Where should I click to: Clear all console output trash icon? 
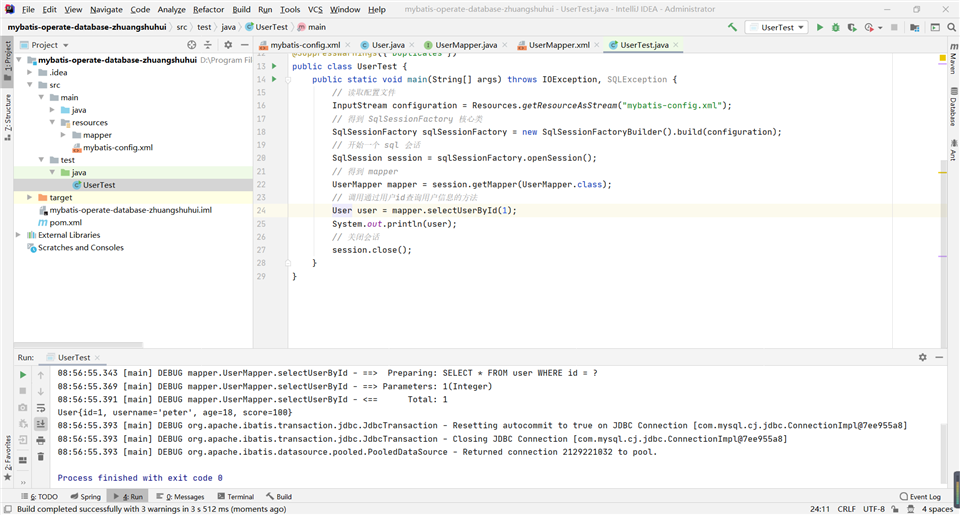point(40,456)
